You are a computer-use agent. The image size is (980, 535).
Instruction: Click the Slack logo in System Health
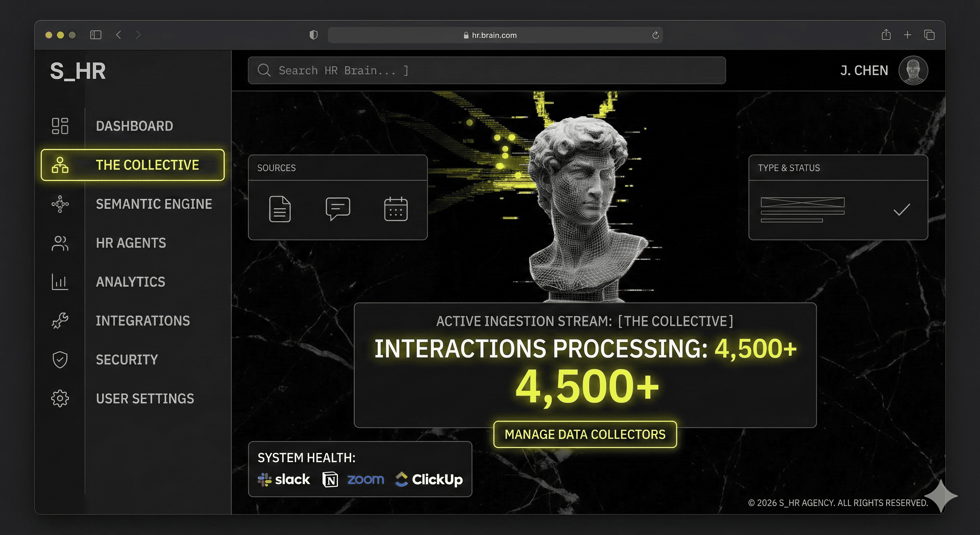284,479
